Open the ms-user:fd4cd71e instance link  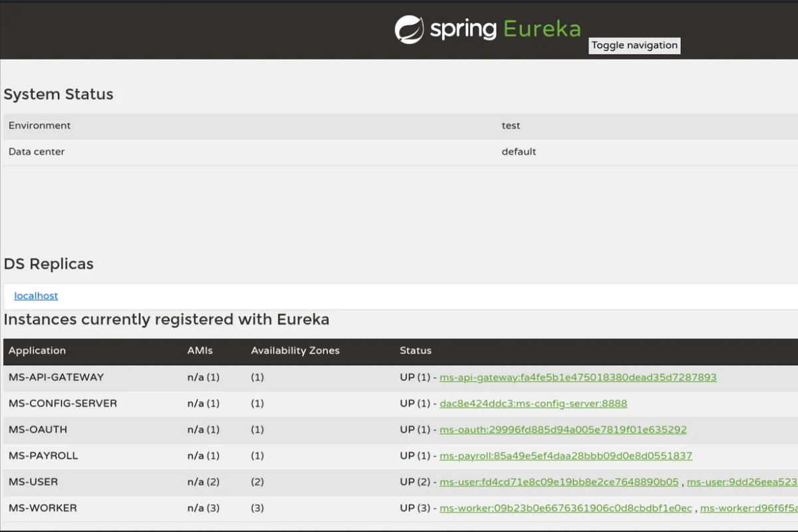559,482
